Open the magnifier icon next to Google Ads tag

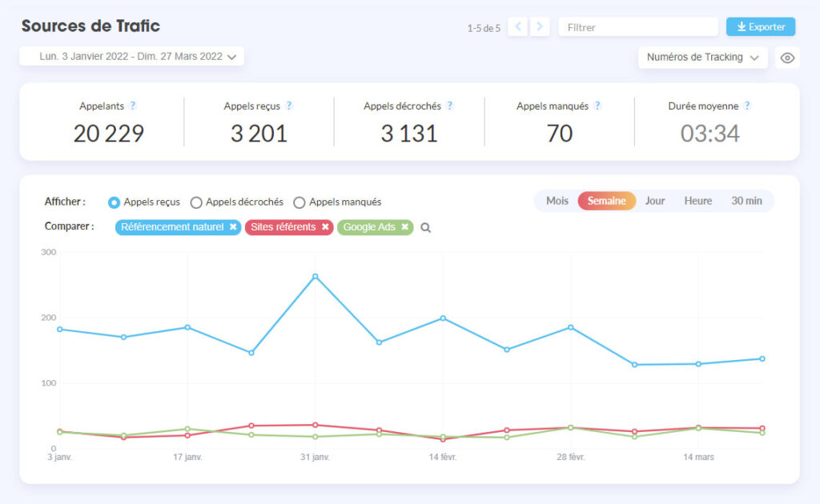coord(425,228)
